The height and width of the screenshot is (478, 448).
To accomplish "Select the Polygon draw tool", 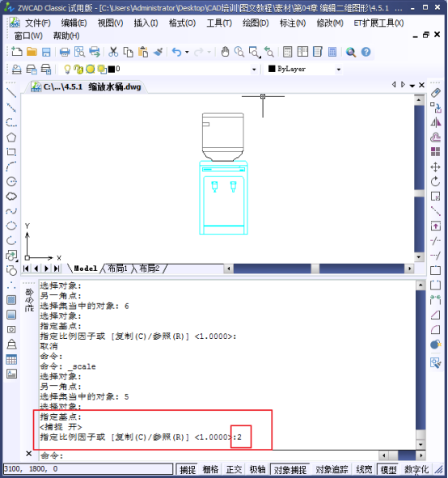I will (x=11, y=137).
